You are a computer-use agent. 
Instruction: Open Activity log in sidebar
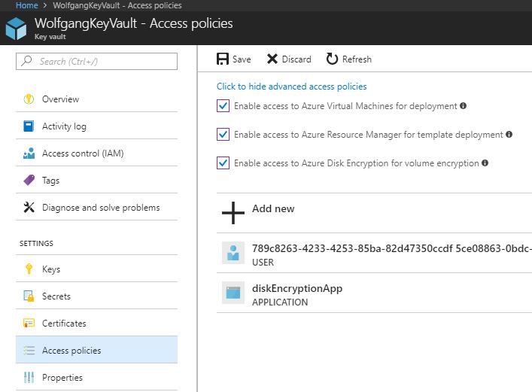pos(97,126)
